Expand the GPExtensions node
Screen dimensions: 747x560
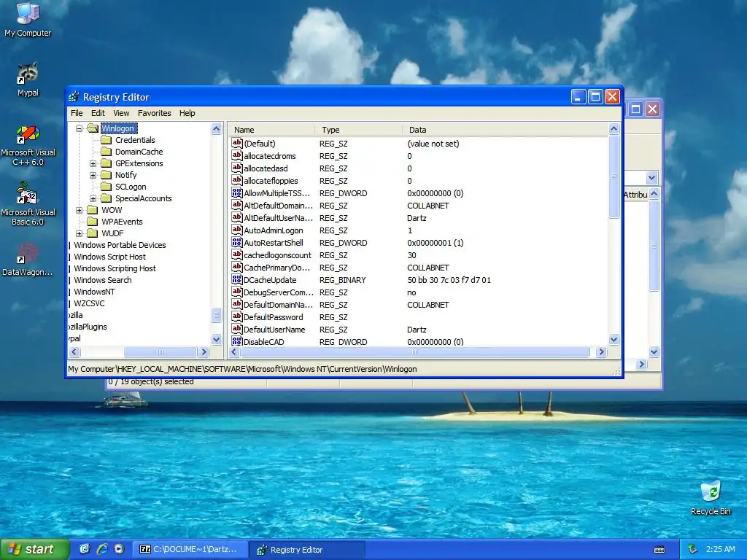93,163
